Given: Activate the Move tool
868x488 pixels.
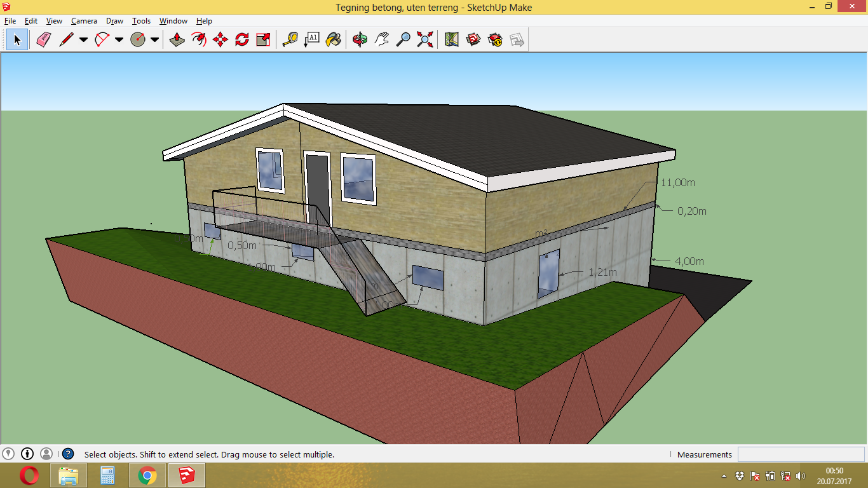Looking at the screenshot, I should point(220,39).
